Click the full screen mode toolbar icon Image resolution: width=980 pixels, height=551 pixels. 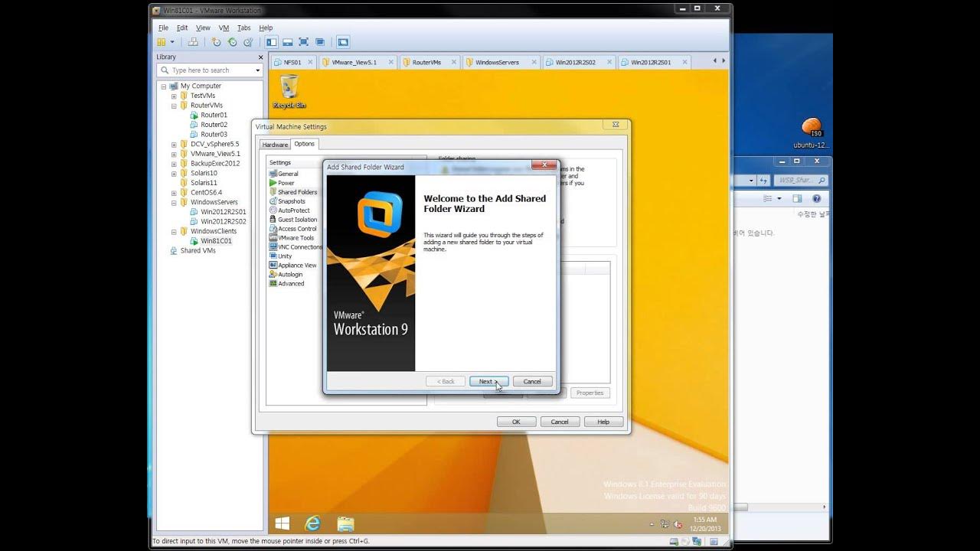point(304,42)
